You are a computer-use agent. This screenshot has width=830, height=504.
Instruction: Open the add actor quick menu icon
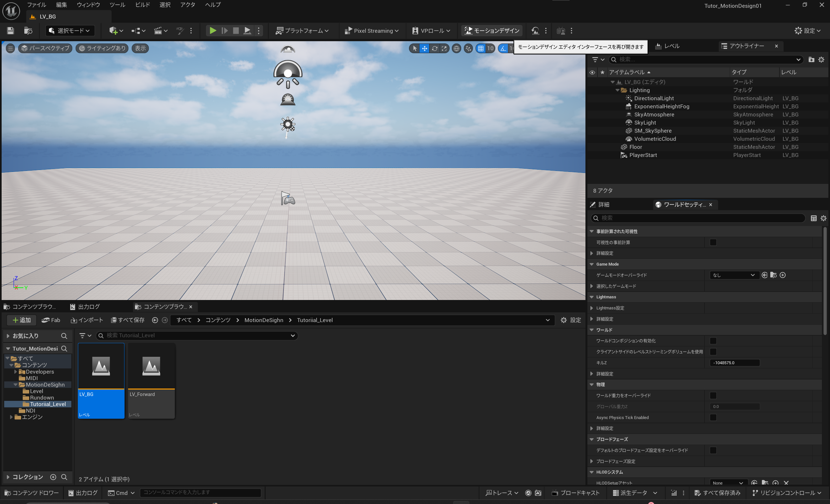tap(114, 31)
